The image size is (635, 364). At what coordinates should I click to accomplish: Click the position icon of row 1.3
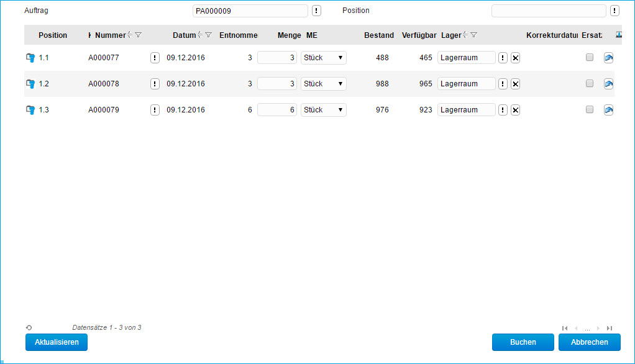click(x=30, y=110)
